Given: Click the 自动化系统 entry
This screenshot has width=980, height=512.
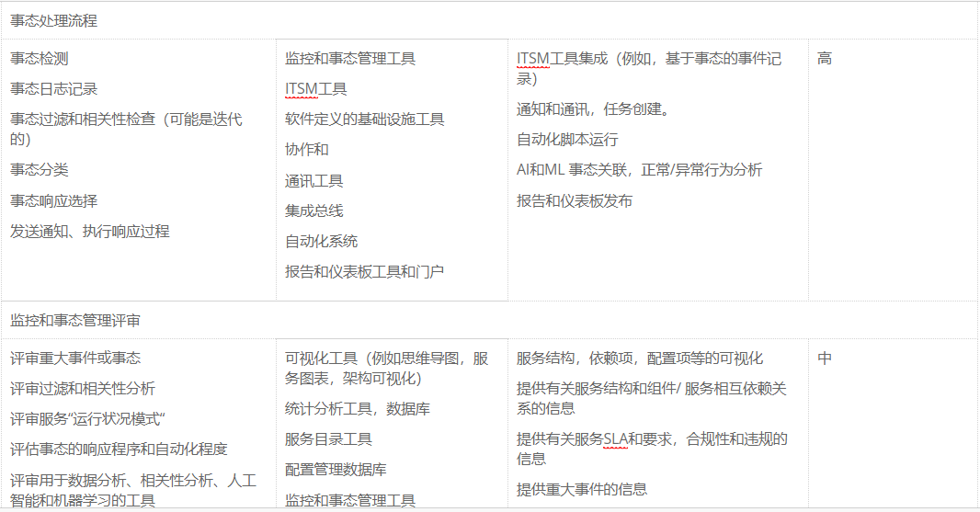Looking at the screenshot, I should [321, 242].
